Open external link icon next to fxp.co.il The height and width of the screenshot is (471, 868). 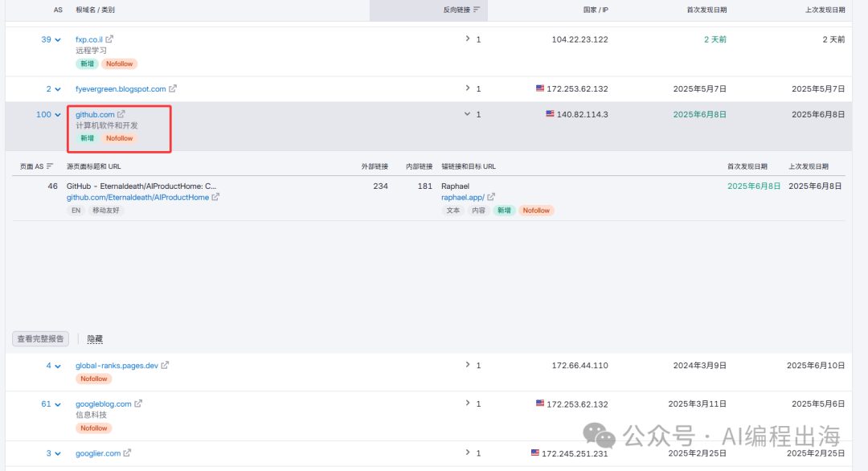(x=110, y=39)
